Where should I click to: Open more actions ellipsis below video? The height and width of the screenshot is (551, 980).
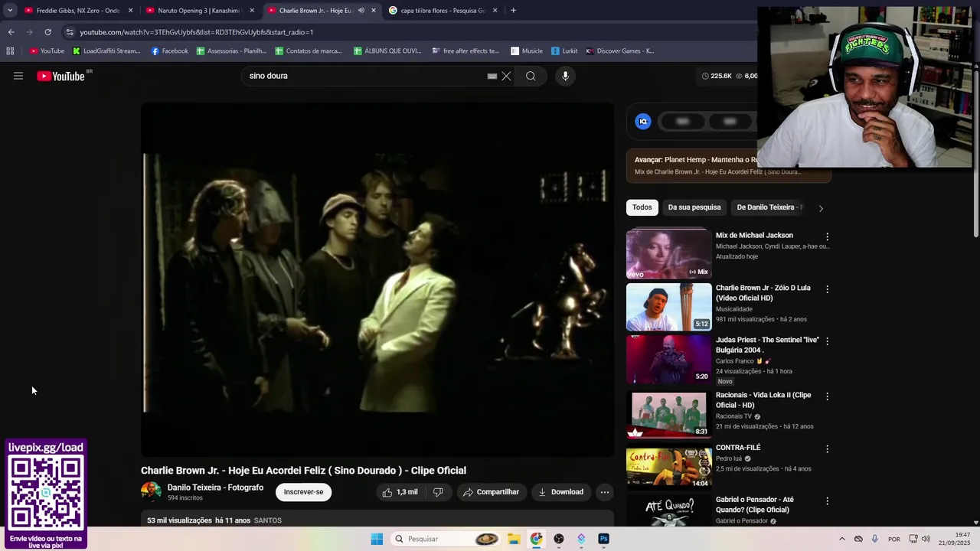(x=604, y=492)
